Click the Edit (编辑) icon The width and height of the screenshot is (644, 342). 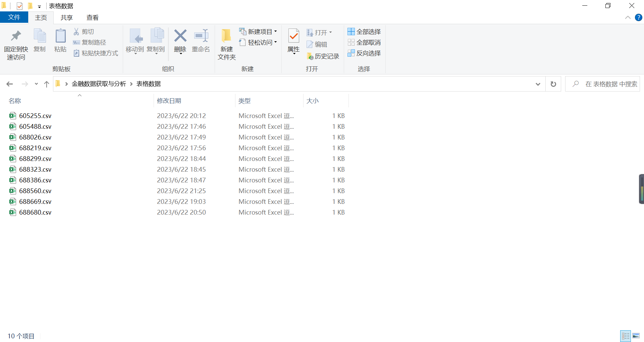coord(310,44)
